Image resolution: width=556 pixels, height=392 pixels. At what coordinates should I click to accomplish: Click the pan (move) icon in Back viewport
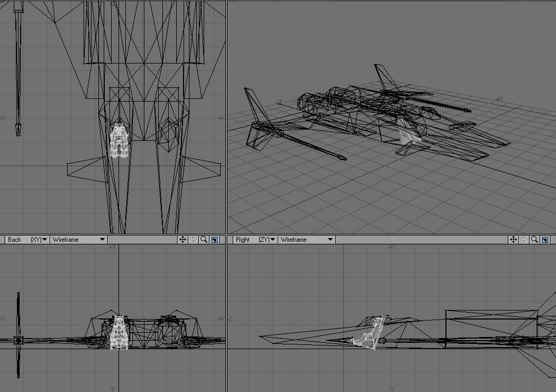183,240
